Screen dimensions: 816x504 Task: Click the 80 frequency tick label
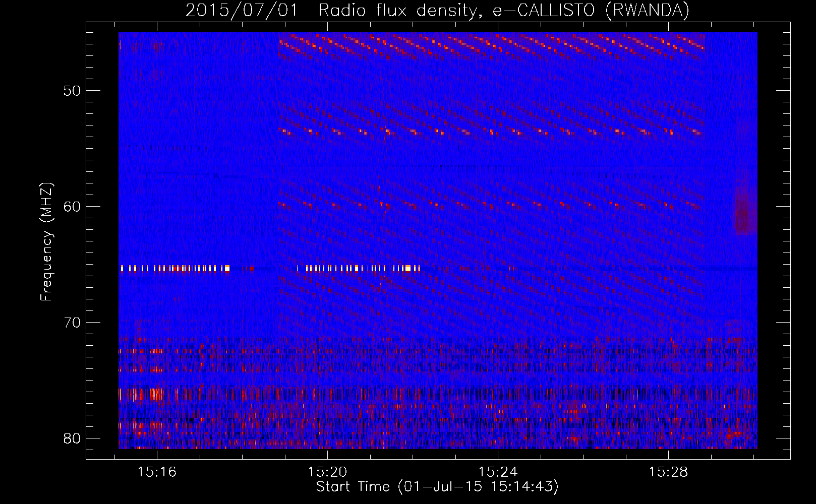(x=73, y=438)
